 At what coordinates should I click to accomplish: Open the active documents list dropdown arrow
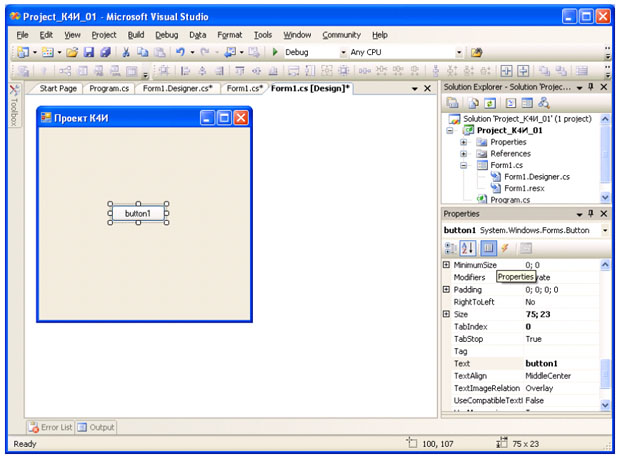(x=415, y=89)
